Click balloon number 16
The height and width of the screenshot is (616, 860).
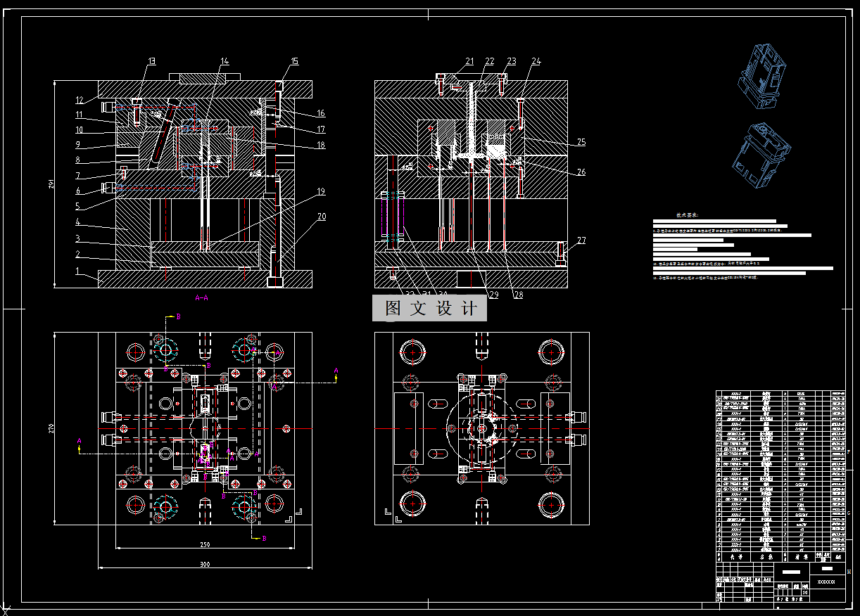(320, 113)
